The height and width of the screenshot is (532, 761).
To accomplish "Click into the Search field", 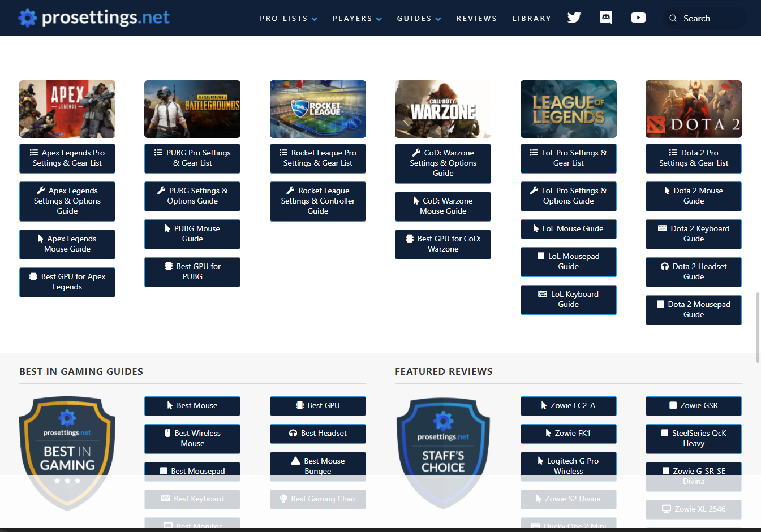I will click(x=704, y=18).
